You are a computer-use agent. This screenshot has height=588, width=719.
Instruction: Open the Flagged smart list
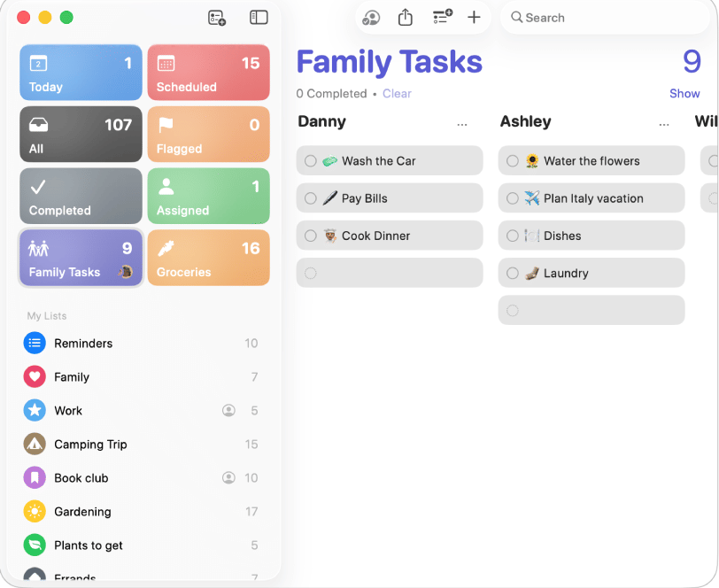pos(208,134)
